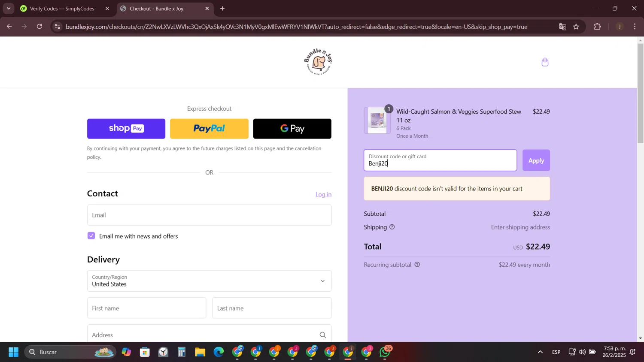Pay with Shop Pay button

(x=126, y=129)
